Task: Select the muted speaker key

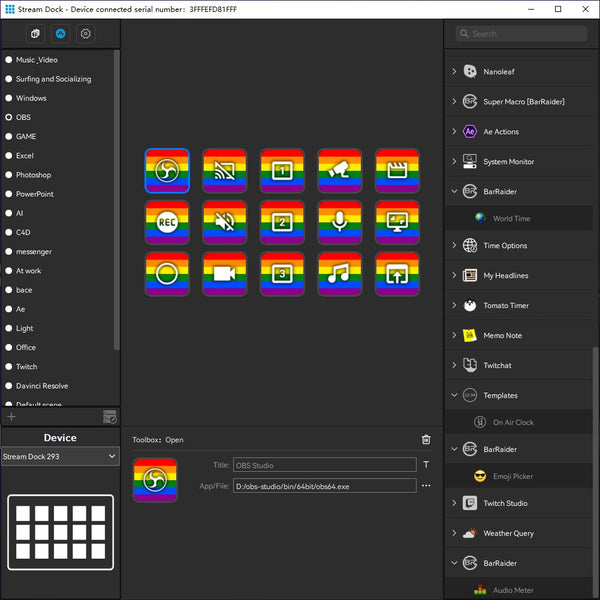Action: (225, 222)
